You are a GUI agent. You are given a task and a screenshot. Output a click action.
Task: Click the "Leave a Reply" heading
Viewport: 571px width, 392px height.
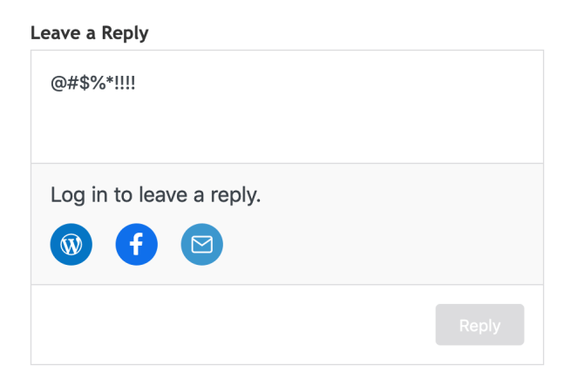coord(89,33)
